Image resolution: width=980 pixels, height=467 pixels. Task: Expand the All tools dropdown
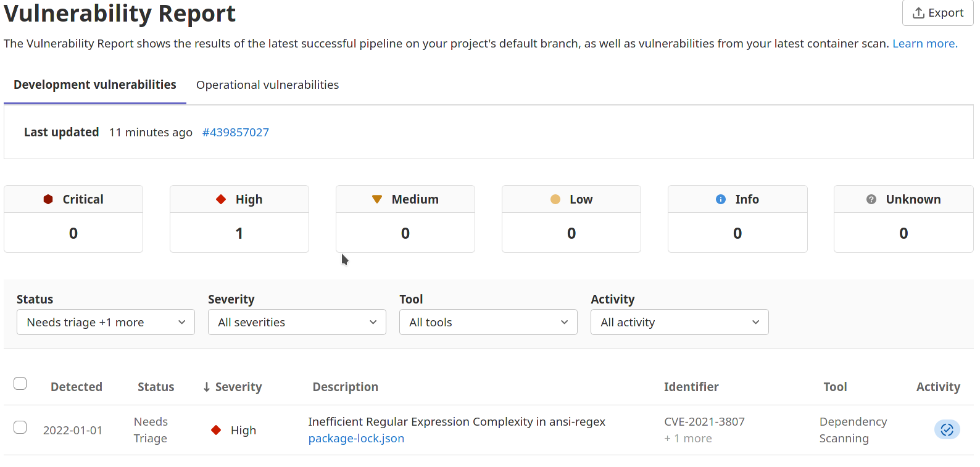488,323
